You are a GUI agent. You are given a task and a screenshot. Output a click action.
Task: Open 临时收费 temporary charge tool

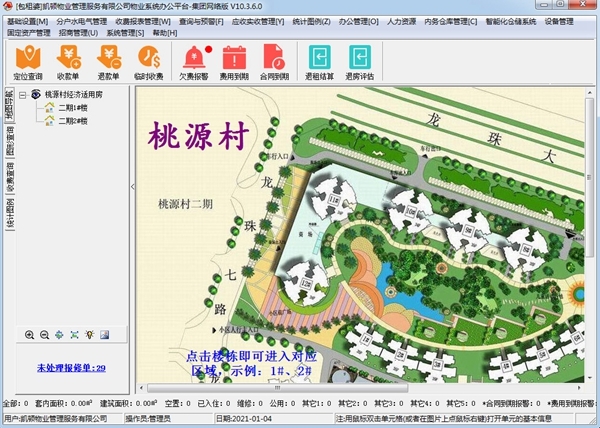pos(148,62)
